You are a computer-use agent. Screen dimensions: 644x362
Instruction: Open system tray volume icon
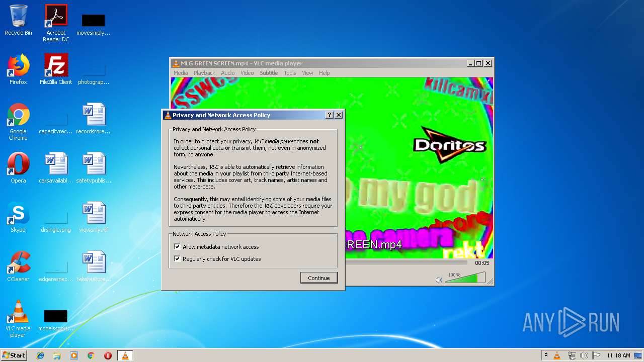click(x=584, y=355)
